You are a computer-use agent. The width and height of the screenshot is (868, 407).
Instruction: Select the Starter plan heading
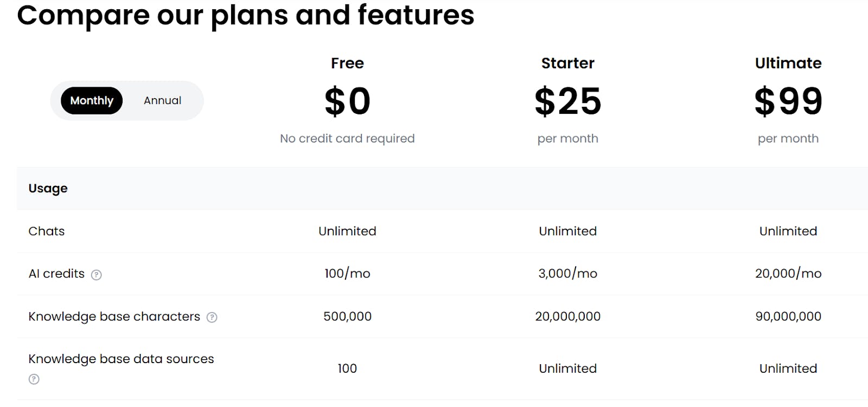click(x=567, y=63)
